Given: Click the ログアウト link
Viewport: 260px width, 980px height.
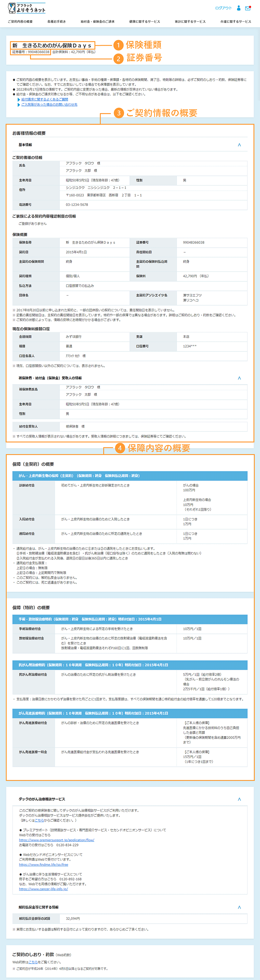Looking at the screenshot, I should [x=223, y=8].
